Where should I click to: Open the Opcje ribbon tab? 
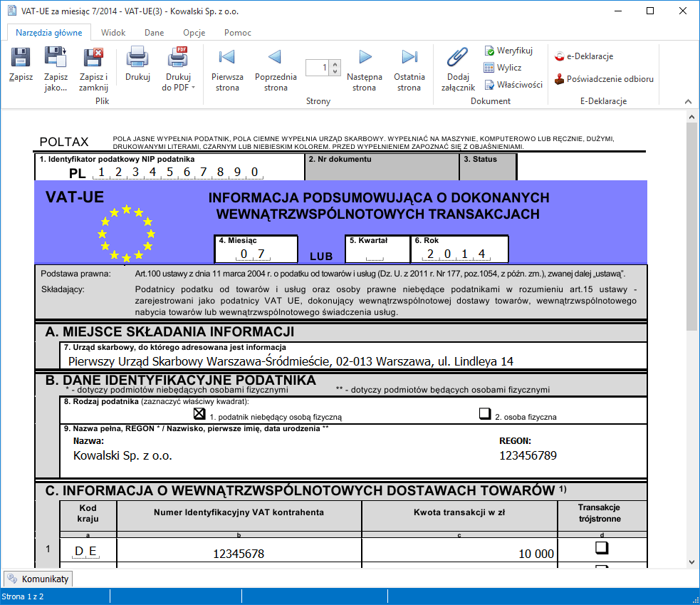194,32
